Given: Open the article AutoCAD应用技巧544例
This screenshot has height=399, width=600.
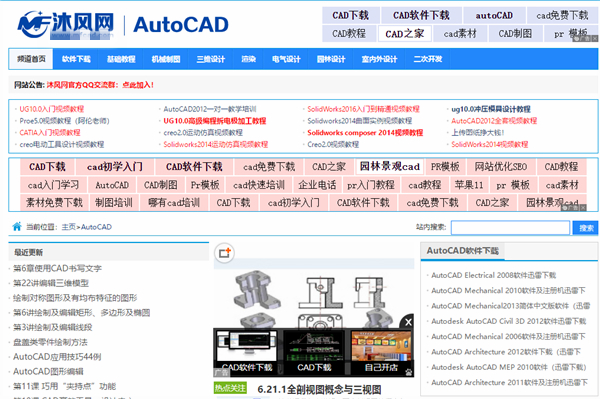Looking at the screenshot, I should (57, 357).
